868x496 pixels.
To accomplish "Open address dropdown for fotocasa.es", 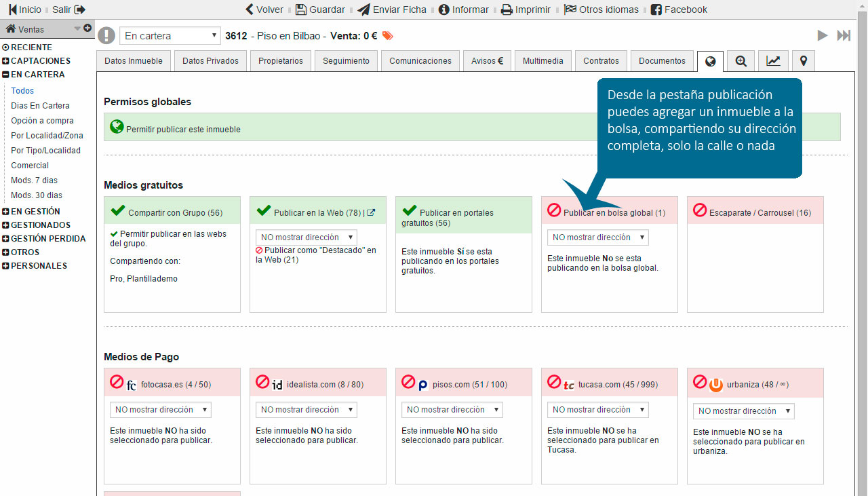I will tap(161, 410).
